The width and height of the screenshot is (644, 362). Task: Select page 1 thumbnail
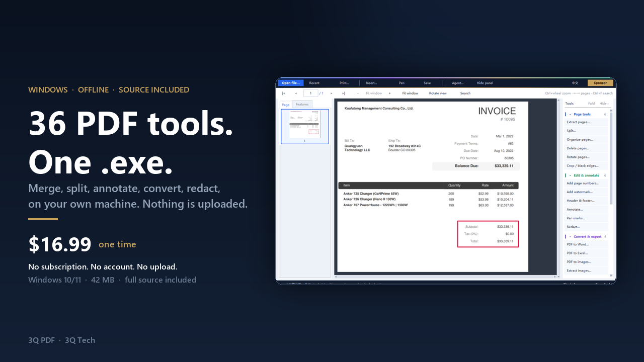(x=305, y=126)
